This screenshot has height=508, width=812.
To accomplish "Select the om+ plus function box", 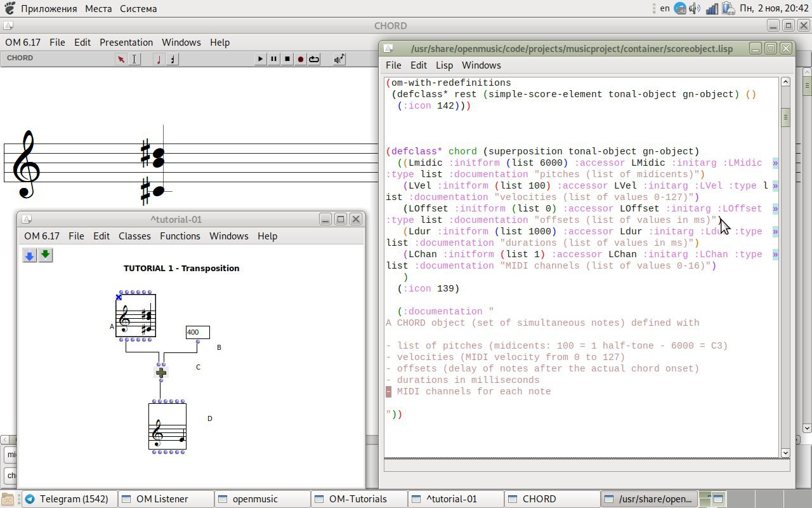I will pos(161,373).
